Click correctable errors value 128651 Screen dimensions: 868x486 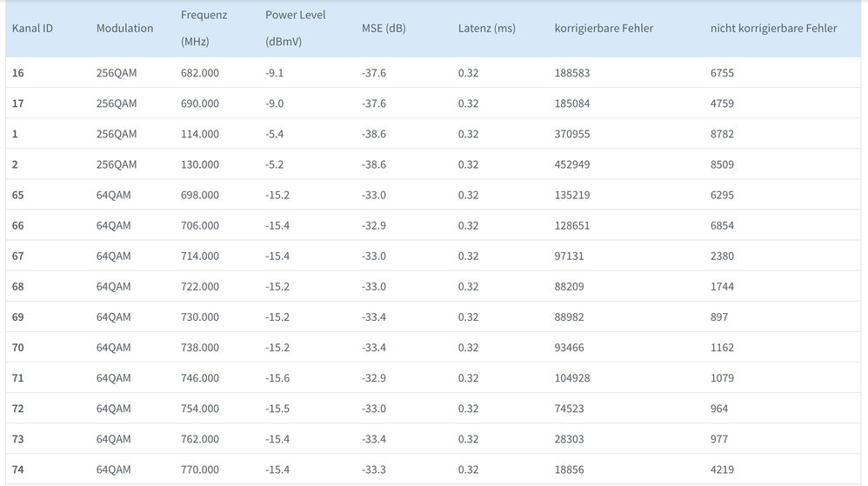pyautogui.click(x=572, y=225)
